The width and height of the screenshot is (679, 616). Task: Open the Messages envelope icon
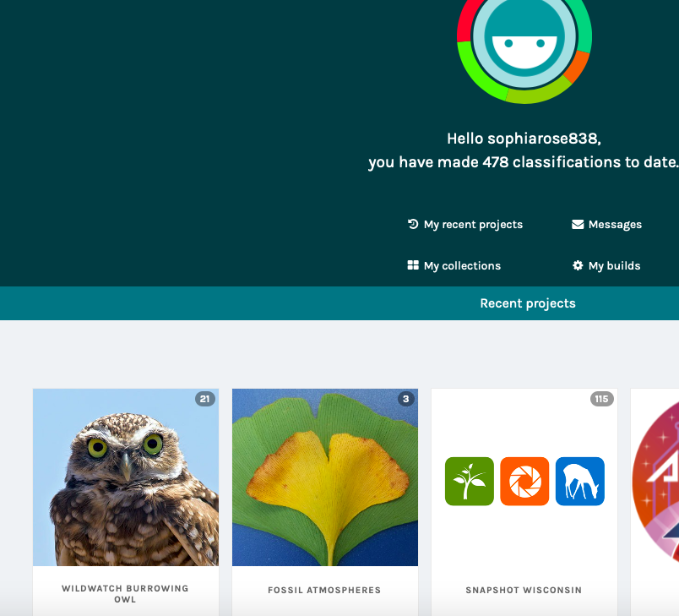[578, 224]
